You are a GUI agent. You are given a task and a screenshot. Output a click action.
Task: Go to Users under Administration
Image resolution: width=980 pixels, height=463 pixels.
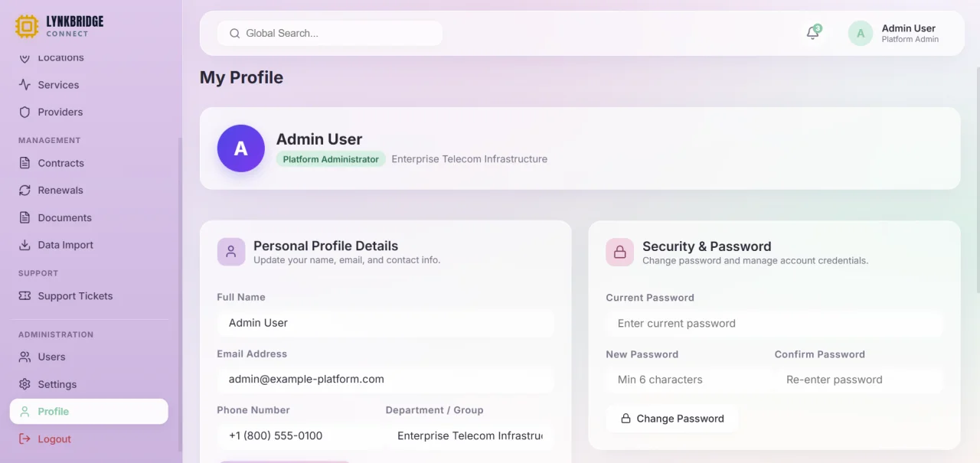(x=89, y=357)
